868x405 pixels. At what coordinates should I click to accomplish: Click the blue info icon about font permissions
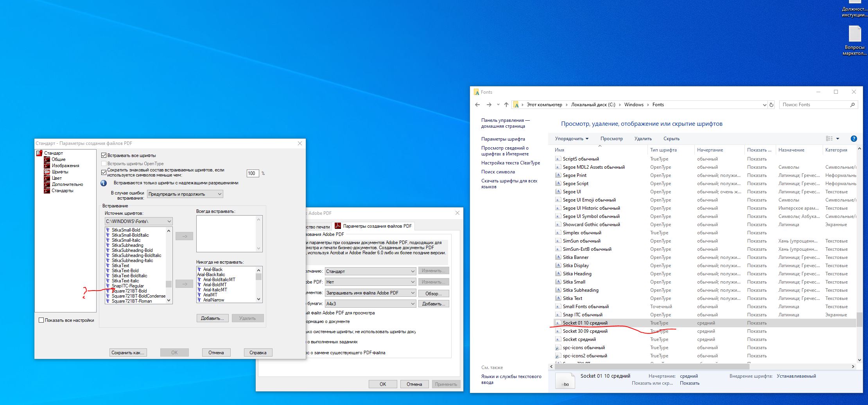[x=104, y=183]
